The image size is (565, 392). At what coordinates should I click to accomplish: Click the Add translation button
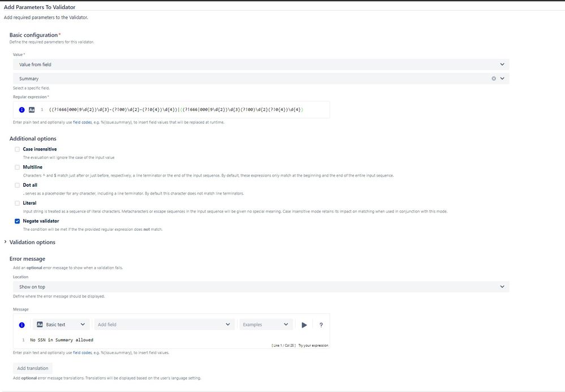tap(33, 368)
